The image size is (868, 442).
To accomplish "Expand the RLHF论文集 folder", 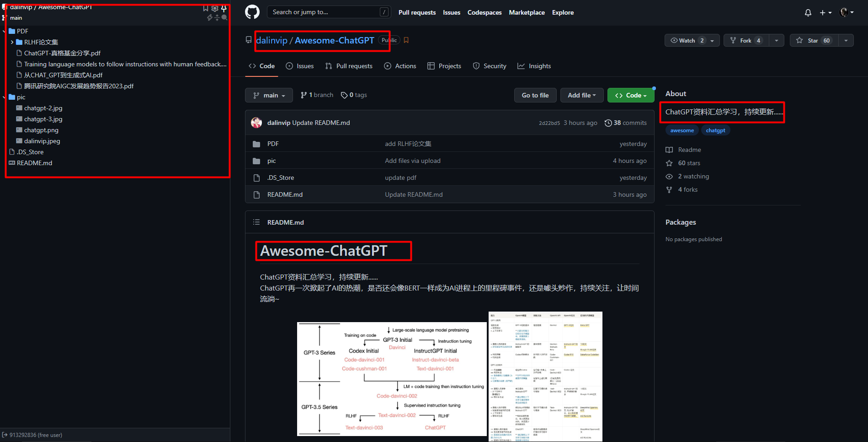I will tap(12, 42).
